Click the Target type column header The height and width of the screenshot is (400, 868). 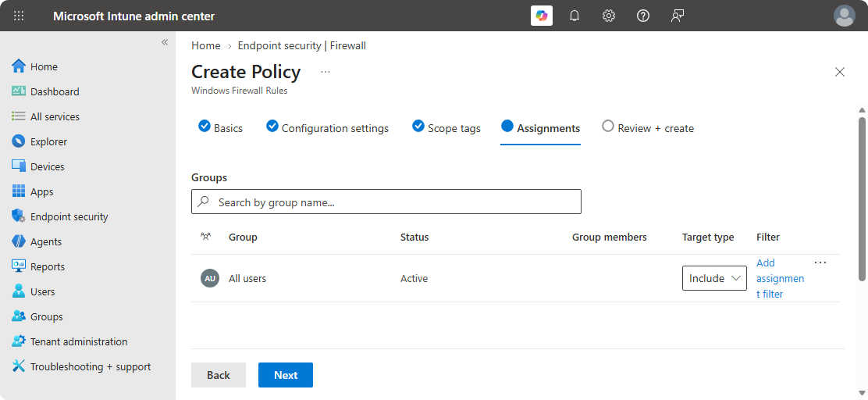708,237
